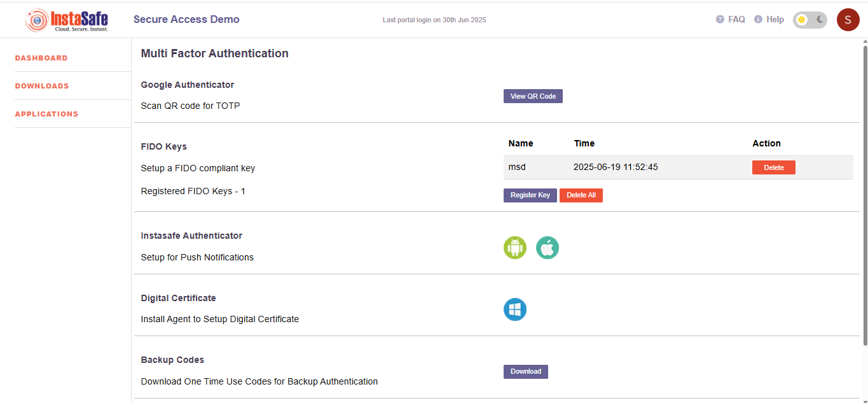Click Multi Factor Authentication heading

[215, 53]
